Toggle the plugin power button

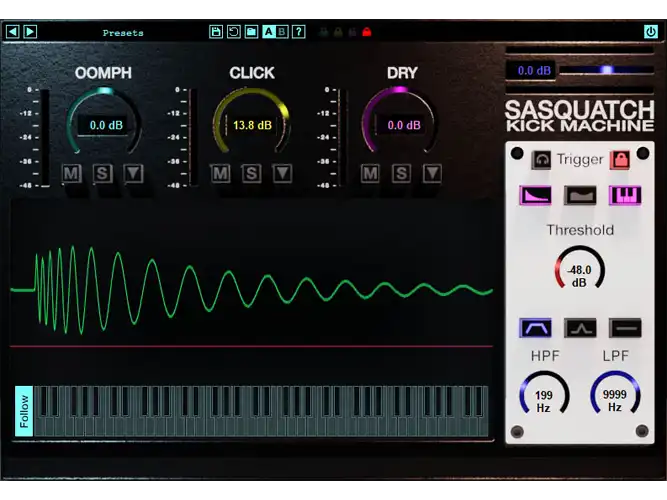[x=651, y=32]
